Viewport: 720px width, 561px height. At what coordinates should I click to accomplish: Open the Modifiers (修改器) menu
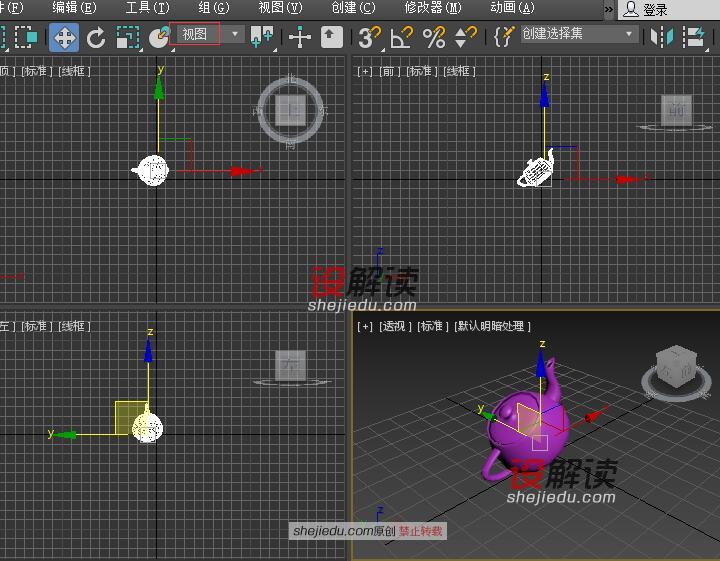point(433,8)
